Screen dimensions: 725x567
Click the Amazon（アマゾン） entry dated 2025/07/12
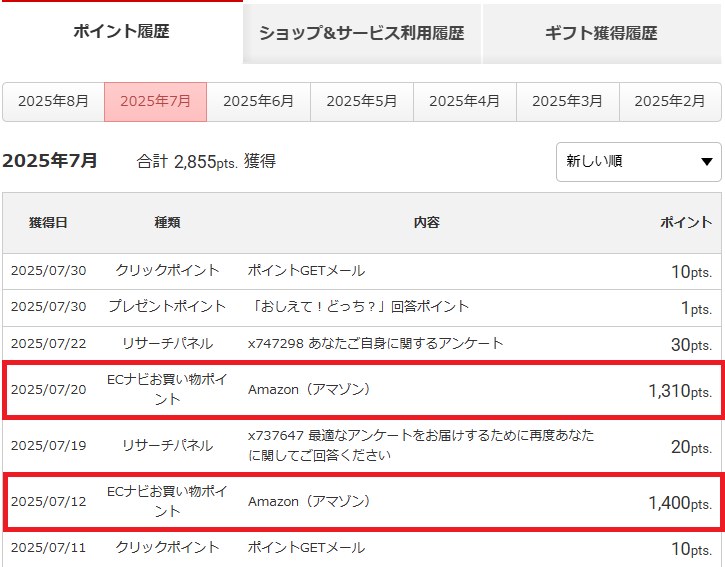[x=309, y=502]
